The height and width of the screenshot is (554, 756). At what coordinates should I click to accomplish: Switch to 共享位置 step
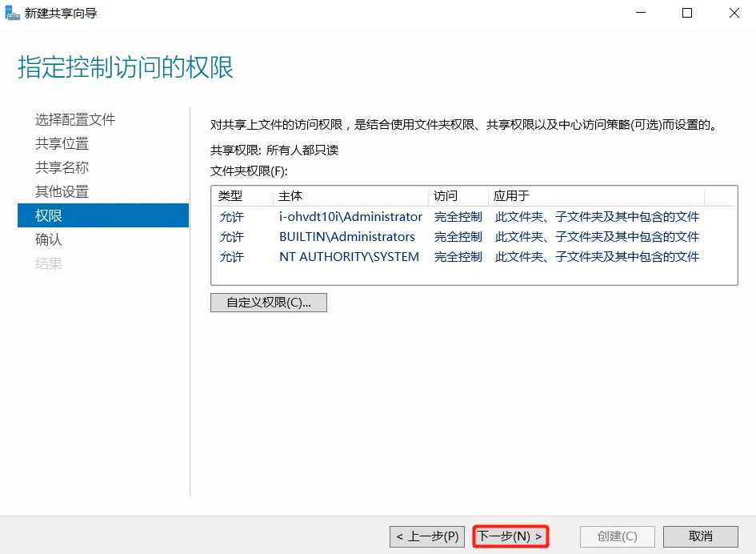pyautogui.click(x=62, y=143)
